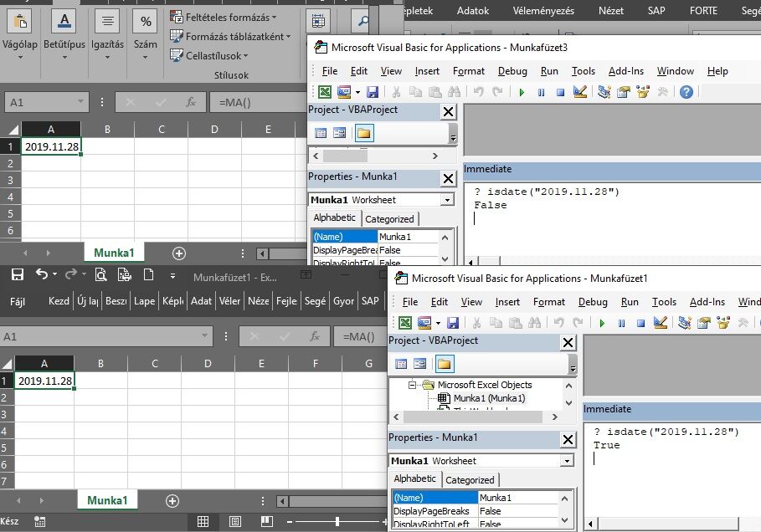The height and width of the screenshot is (532, 761).
Task: Open Object Browser icon in Munkafüzet3 VBA toolbar
Action: pos(643,92)
